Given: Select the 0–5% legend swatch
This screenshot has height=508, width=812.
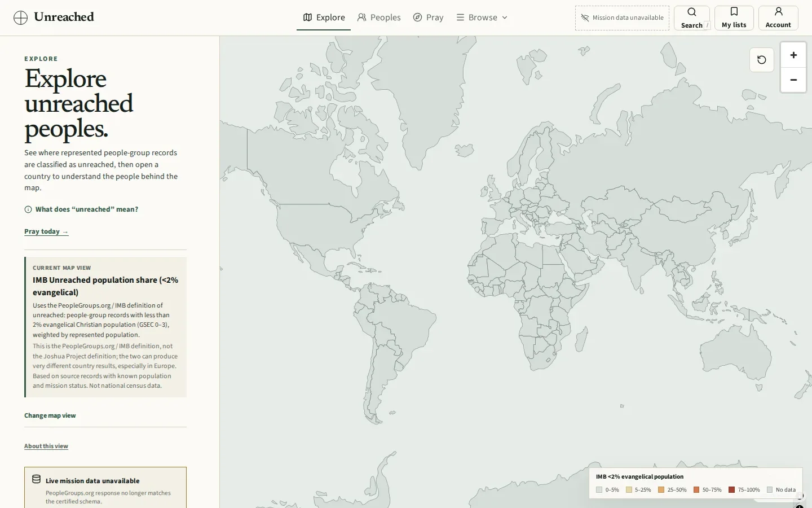Looking at the screenshot, I should pos(599,490).
